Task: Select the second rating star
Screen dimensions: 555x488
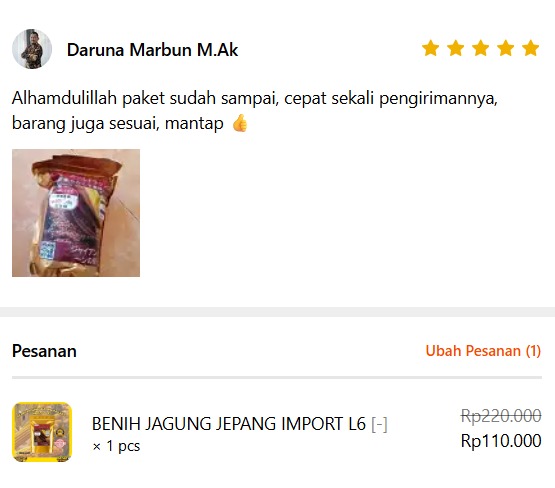Action: click(x=456, y=48)
